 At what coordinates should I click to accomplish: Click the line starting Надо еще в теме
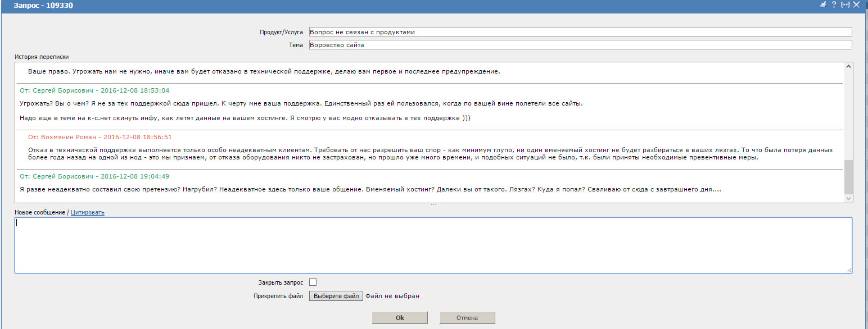tap(245, 118)
